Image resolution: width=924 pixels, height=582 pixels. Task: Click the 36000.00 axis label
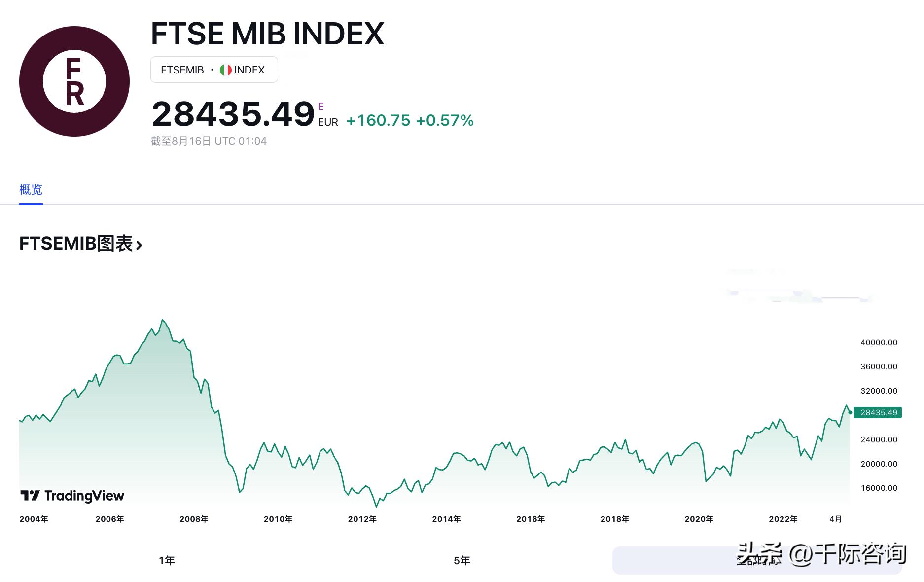click(879, 366)
